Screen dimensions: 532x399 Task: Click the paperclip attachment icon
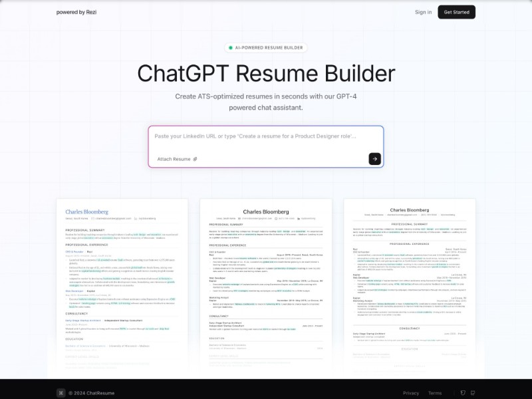pyautogui.click(x=196, y=158)
